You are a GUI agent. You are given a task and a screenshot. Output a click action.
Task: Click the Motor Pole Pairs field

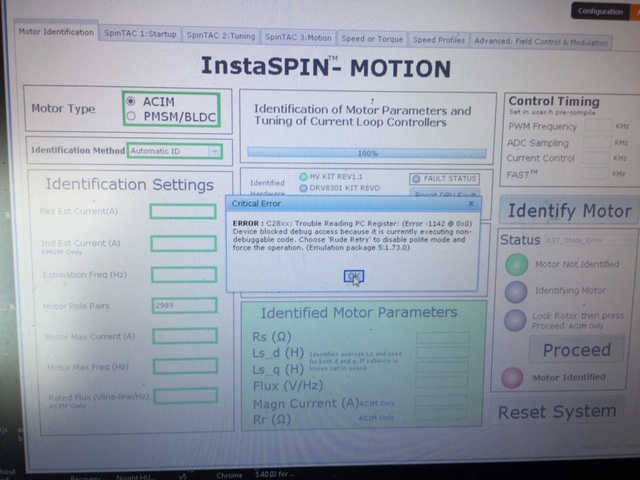coord(184,305)
